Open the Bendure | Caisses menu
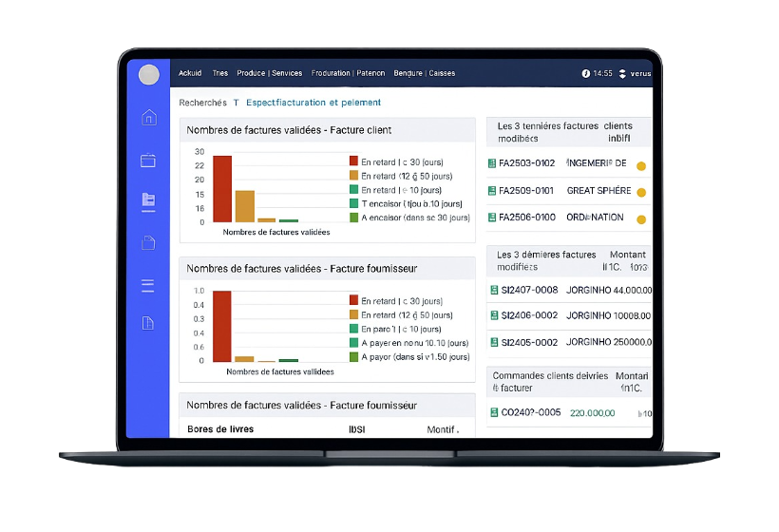This screenshot has width=779, height=532. [x=424, y=73]
